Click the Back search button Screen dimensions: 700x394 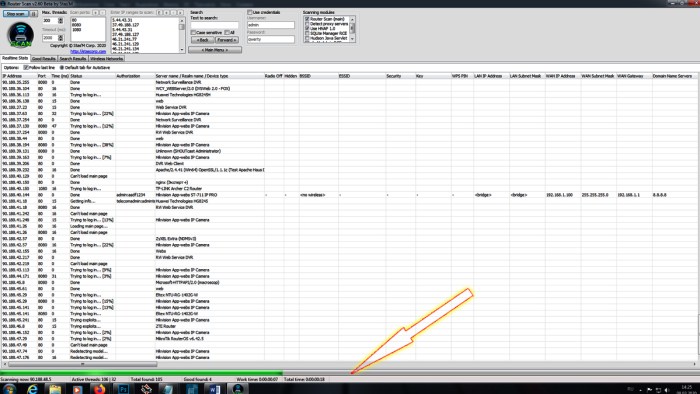(203, 40)
